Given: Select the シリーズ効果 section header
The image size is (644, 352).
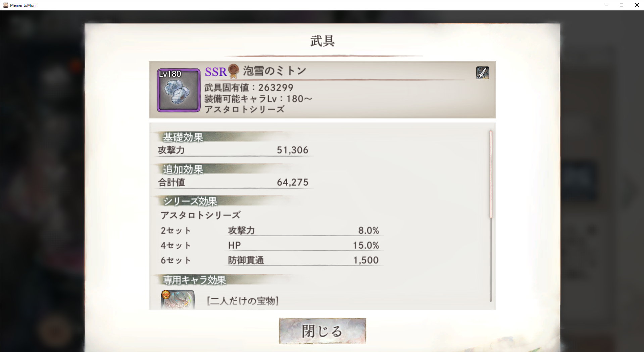Looking at the screenshot, I should click(x=190, y=201).
